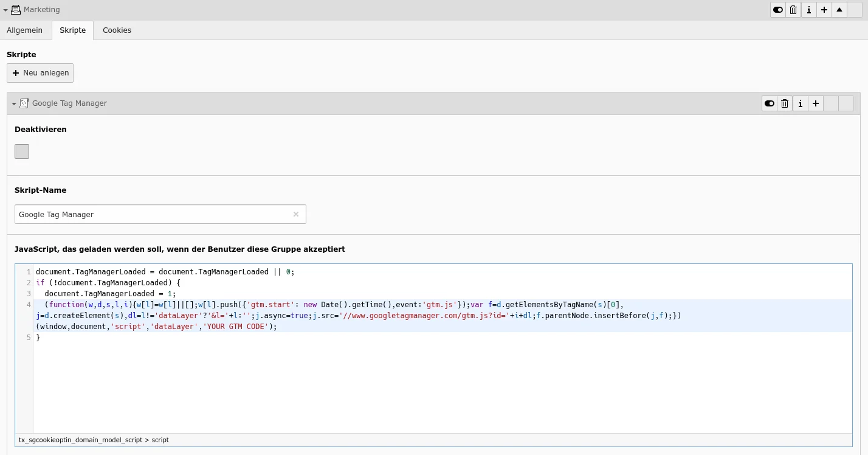
Task: Switch to the Cookies tab
Action: tap(117, 30)
